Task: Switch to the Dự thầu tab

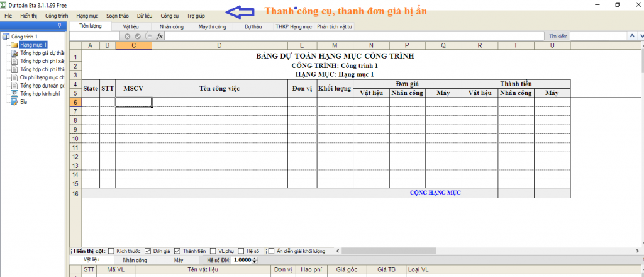Action: (253, 26)
